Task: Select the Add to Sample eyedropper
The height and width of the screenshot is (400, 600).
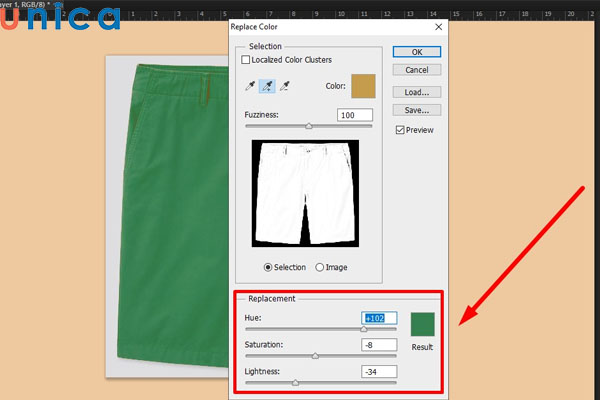Action: point(267,86)
